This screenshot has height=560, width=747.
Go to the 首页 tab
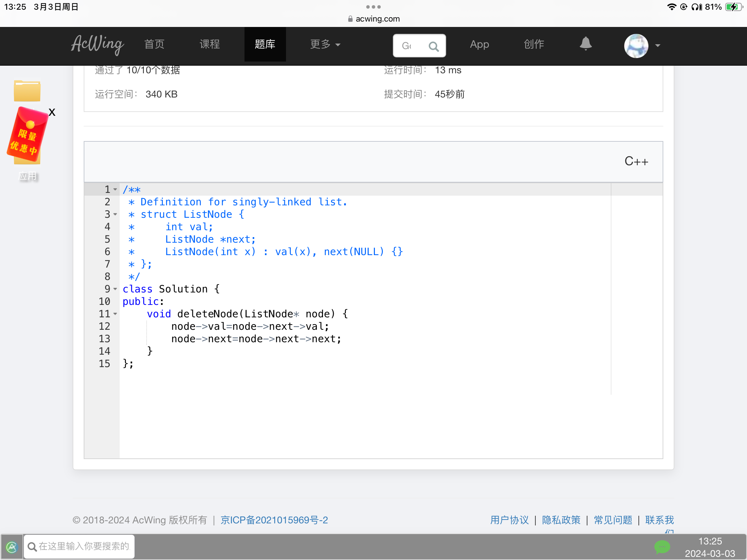[154, 45]
